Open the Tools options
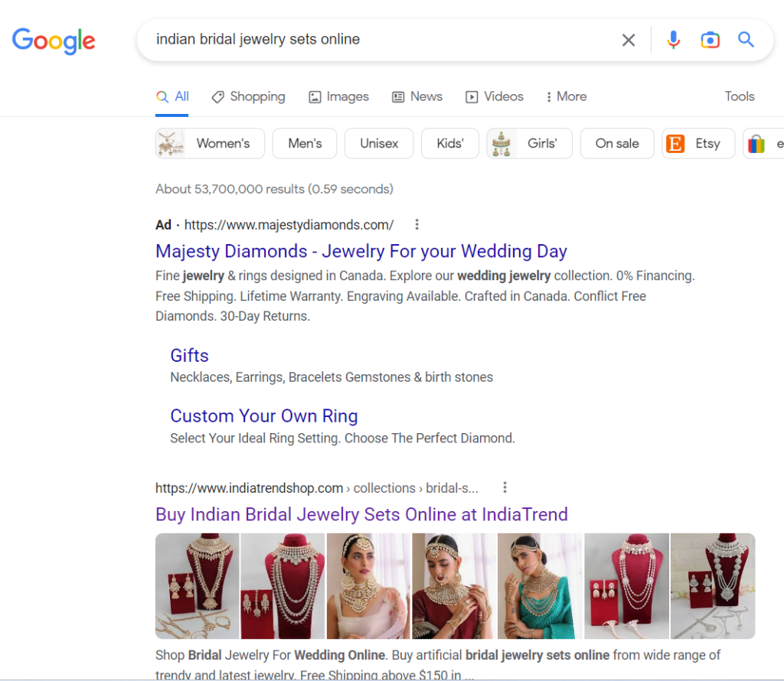Viewport: 784px width, 681px height. [739, 96]
